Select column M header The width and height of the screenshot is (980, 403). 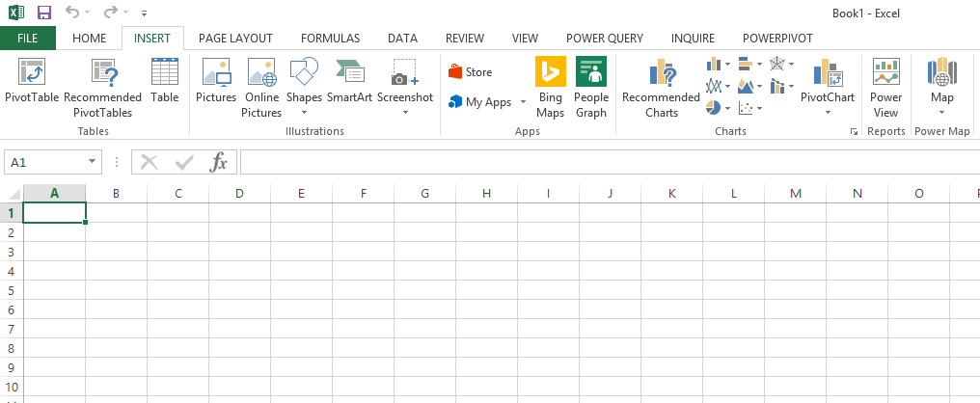[x=796, y=194]
